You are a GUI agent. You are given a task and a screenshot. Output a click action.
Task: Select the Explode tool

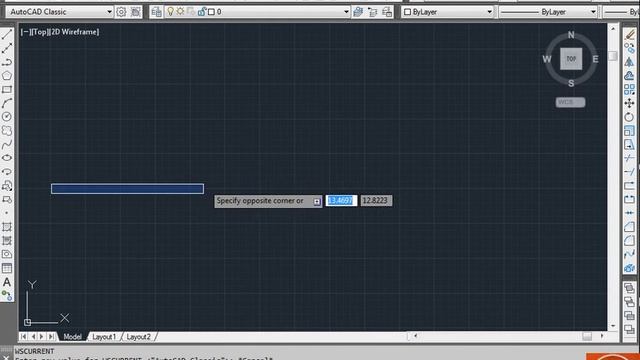[x=629, y=268]
